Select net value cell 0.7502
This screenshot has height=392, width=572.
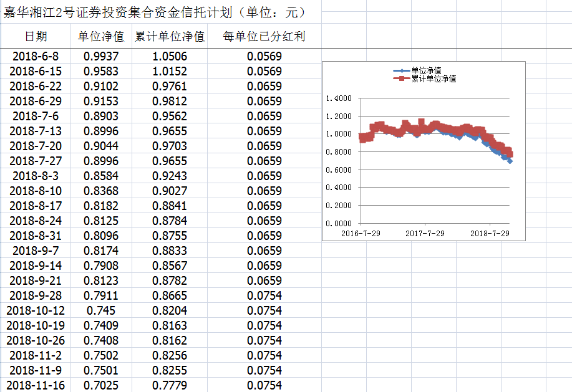(x=101, y=355)
